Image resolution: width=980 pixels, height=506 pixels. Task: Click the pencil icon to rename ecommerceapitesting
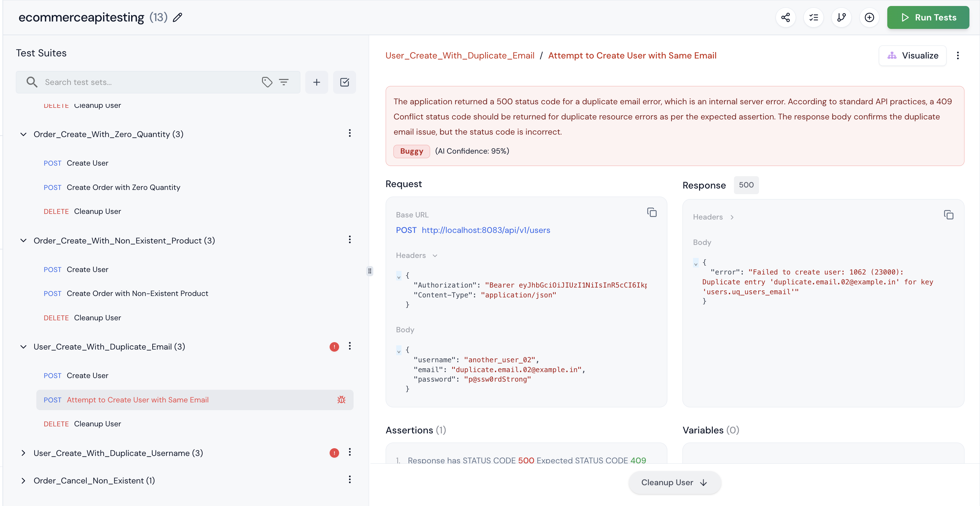(x=177, y=17)
